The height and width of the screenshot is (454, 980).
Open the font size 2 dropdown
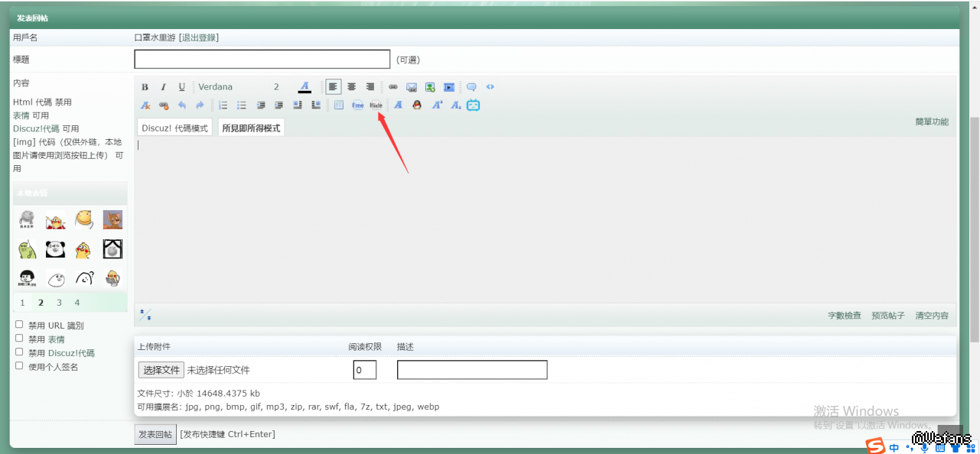(278, 87)
